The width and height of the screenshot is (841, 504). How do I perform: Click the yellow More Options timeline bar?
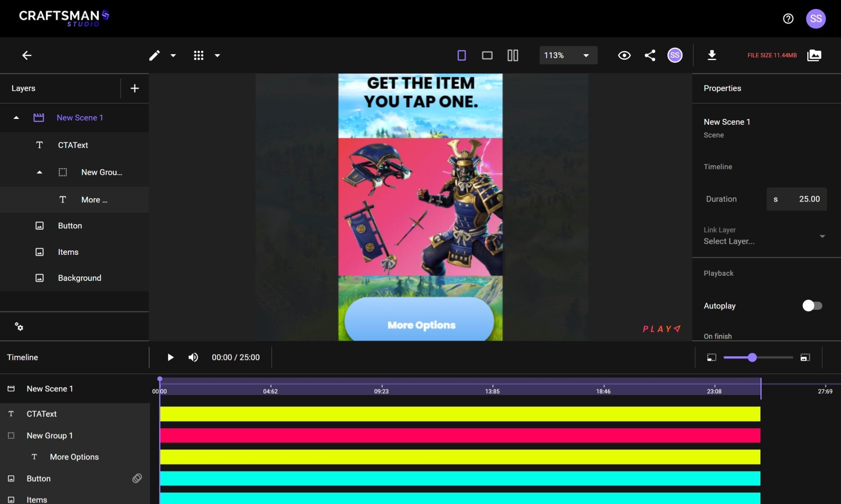460,457
